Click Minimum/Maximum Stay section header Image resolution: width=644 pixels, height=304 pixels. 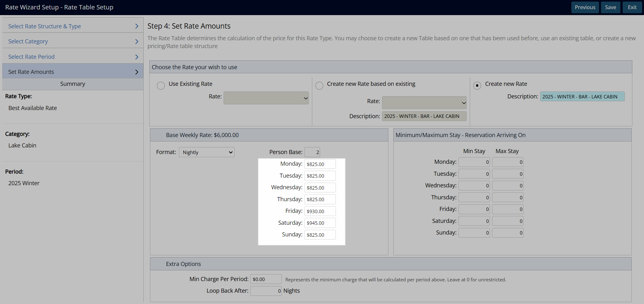512,135
